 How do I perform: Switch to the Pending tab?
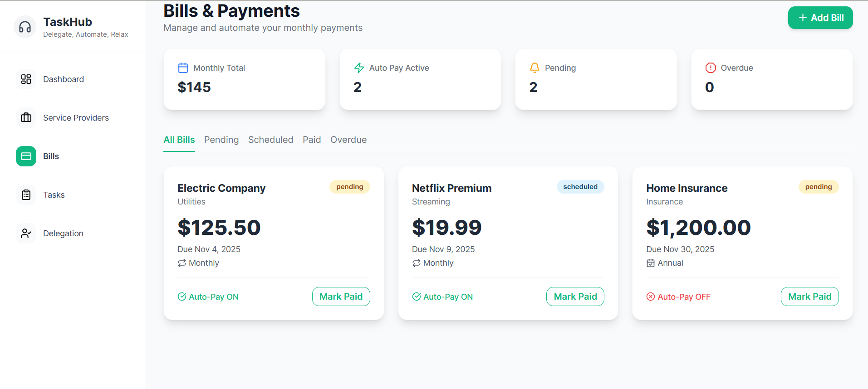[221, 140]
